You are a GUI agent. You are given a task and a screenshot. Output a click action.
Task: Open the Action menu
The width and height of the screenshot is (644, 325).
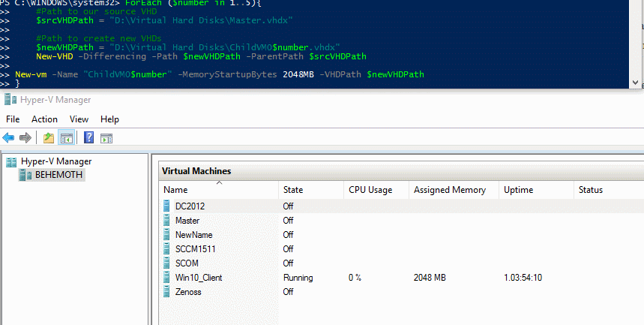(x=44, y=119)
